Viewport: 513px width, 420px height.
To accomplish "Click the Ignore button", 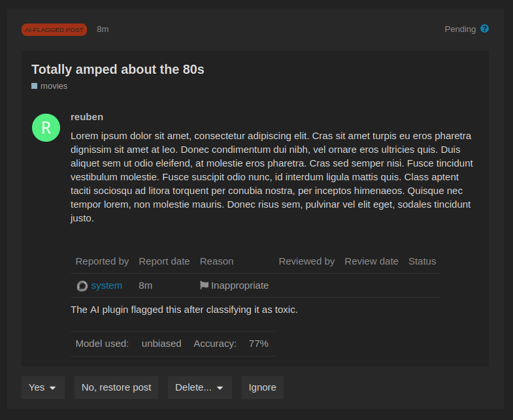I will pyautogui.click(x=263, y=387).
